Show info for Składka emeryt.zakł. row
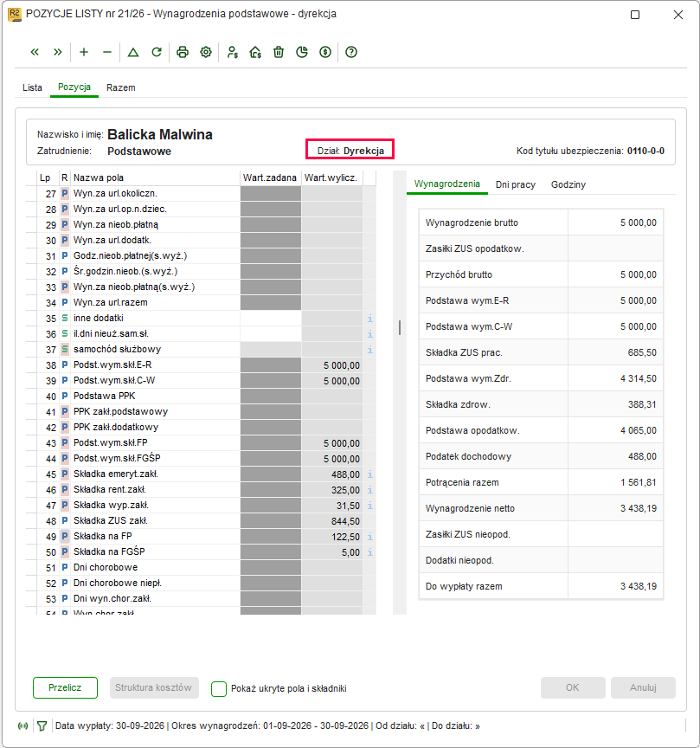This screenshot has height=748, width=700. (370, 474)
